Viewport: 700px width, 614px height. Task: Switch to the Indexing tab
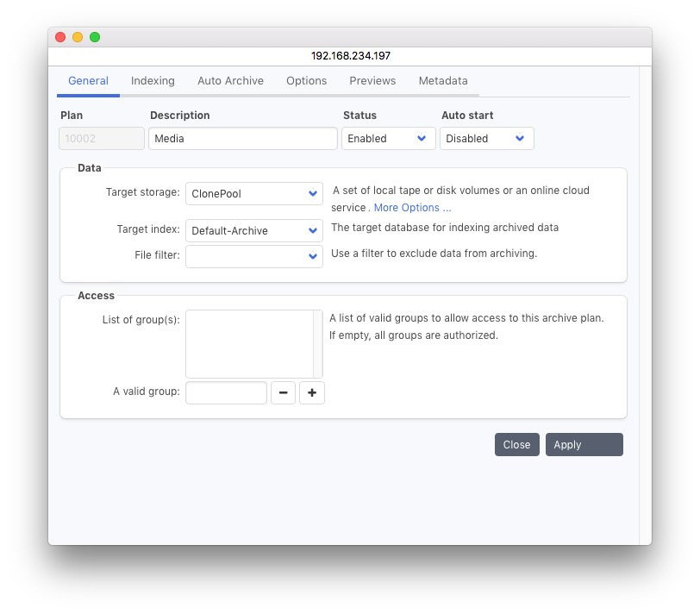(153, 81)
